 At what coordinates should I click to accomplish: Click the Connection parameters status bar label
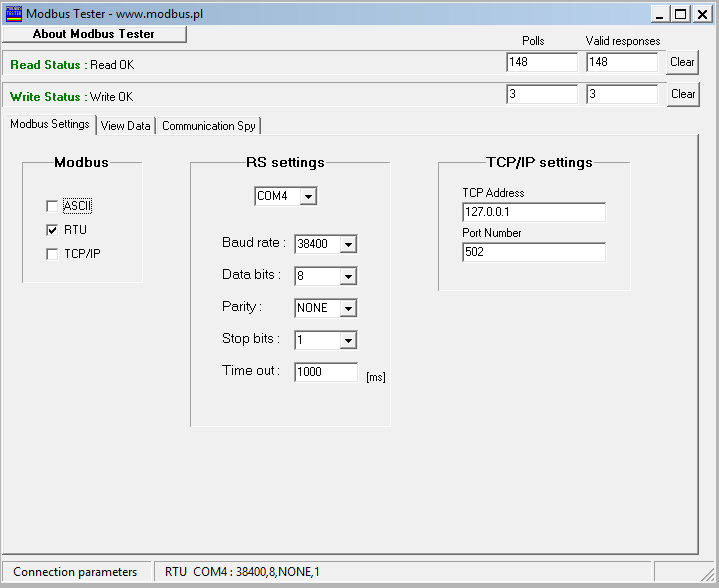[x=75, y=572]
